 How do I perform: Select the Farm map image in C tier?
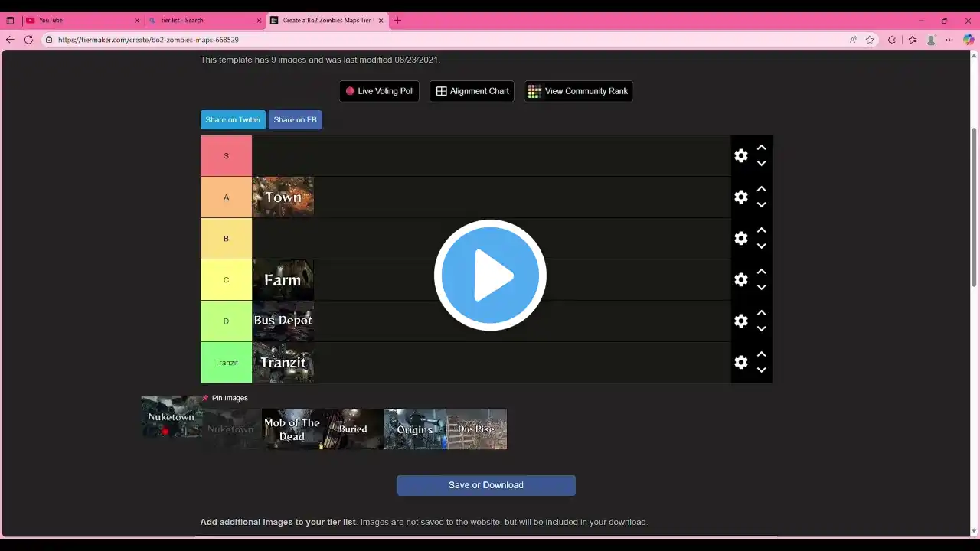click(x=283, y=280)
